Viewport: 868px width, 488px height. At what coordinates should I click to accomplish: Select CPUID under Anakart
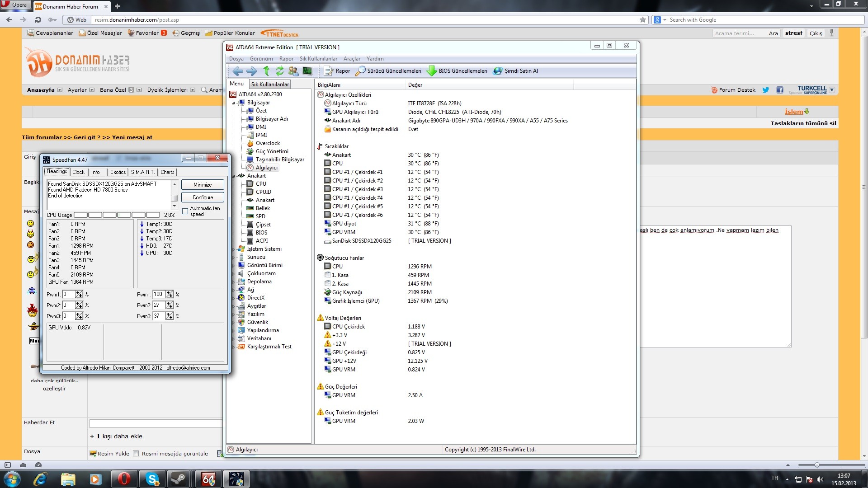(263, 192)
